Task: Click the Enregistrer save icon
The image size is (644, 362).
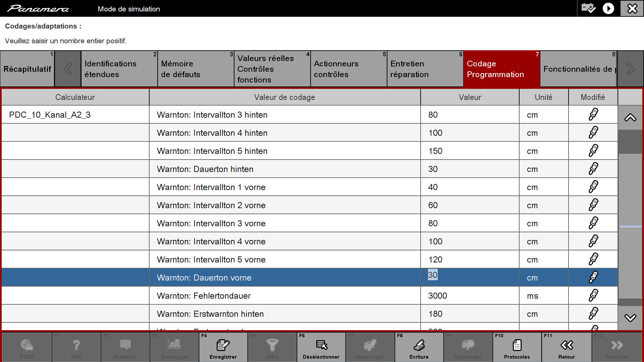Action: tap(223, 345)
